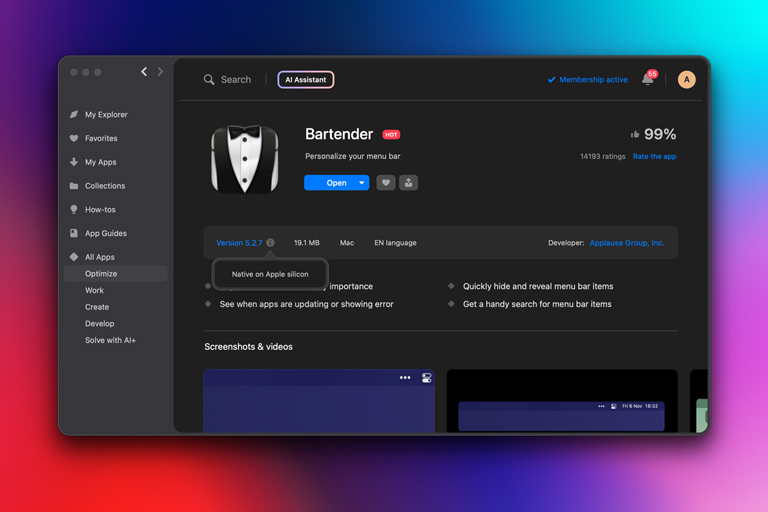The image size is (768, 512).
Task: Click the How-tos lightbulb icon
Action: [74, 209]
